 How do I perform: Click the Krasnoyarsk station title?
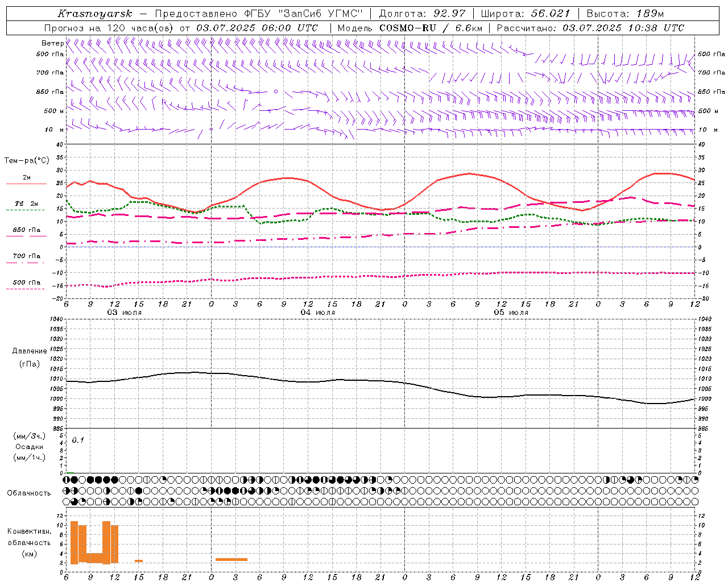click(95, 14)
